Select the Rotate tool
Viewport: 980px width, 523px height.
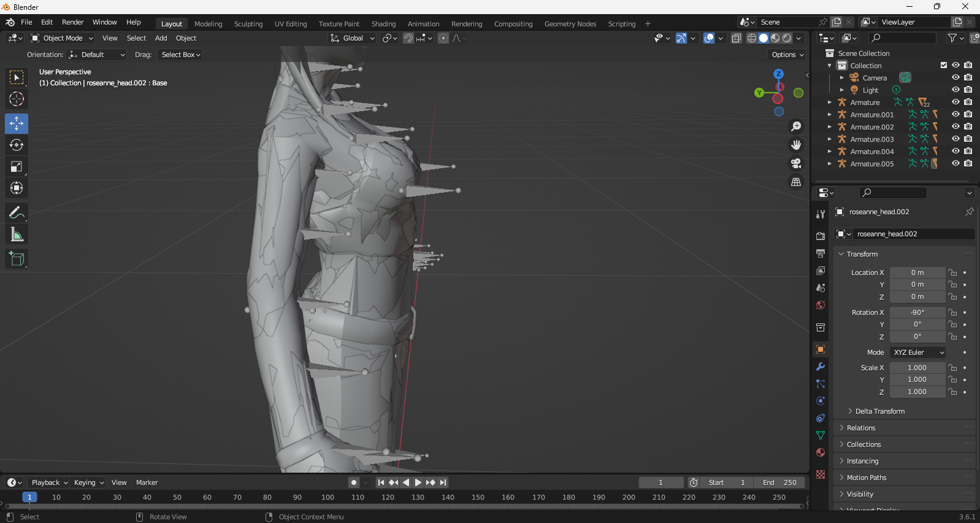pyautogui.click(x=17, y=145)
